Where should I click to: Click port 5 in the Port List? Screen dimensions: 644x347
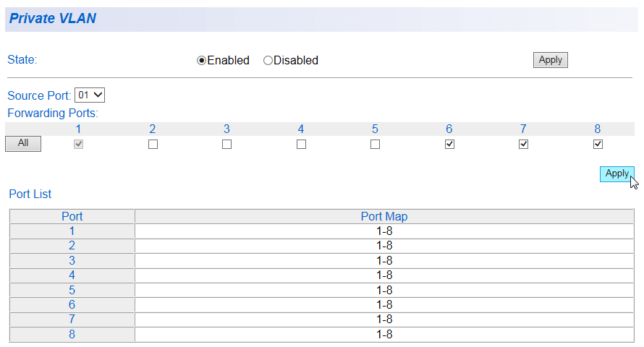pyautogui.click(x=72, y=290)
